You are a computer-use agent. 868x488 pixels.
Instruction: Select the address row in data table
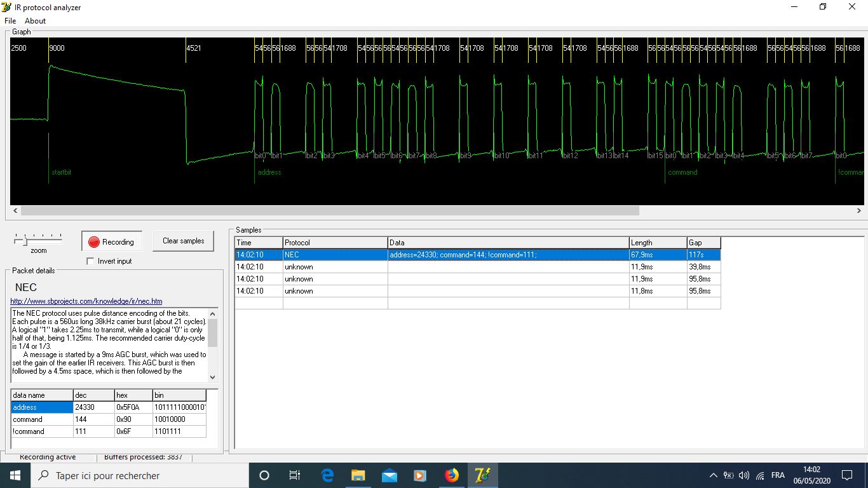(x=42, y=407)
